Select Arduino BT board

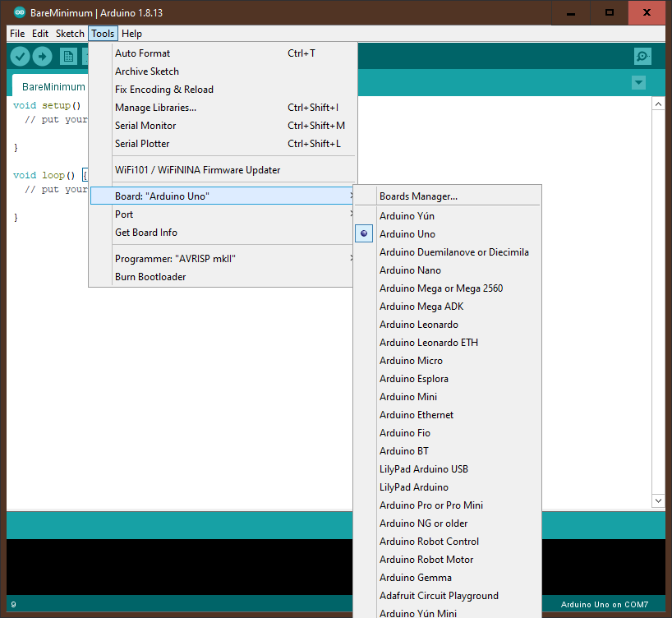448,450
